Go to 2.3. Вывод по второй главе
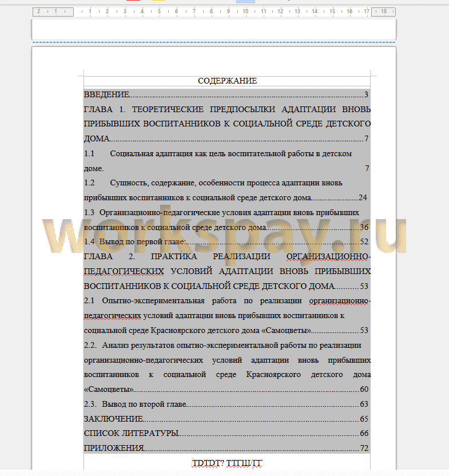Viewport: 449px width, 476px height. click(226, 404)
